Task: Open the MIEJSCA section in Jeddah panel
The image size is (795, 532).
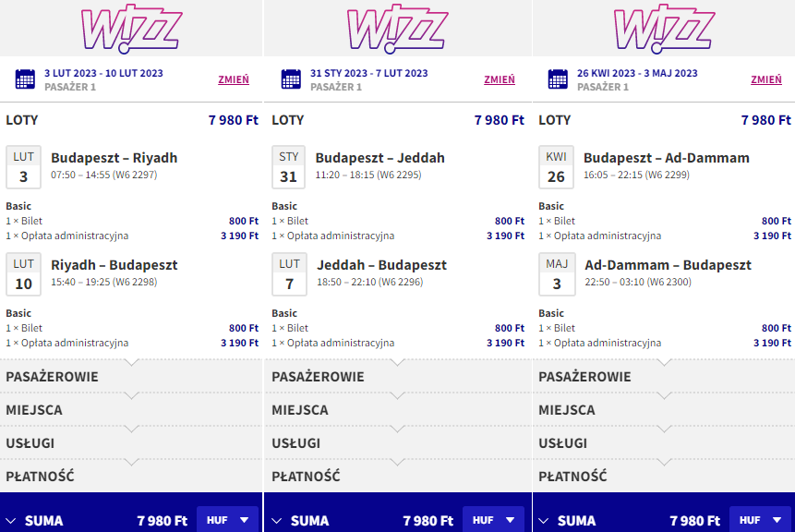Action: (x=397, y=410)
